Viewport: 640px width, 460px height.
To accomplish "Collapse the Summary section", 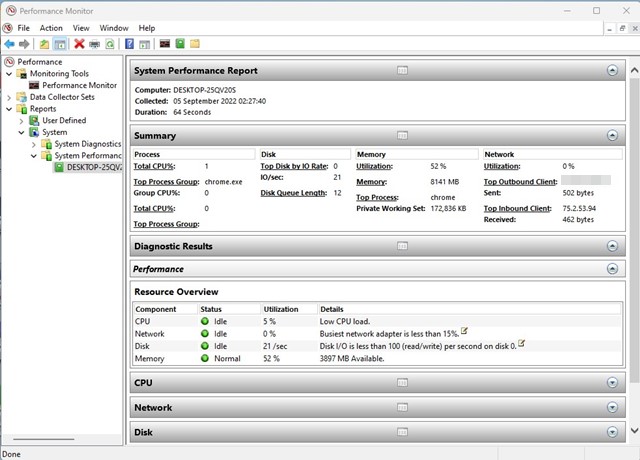I will [x=612, y=136].
